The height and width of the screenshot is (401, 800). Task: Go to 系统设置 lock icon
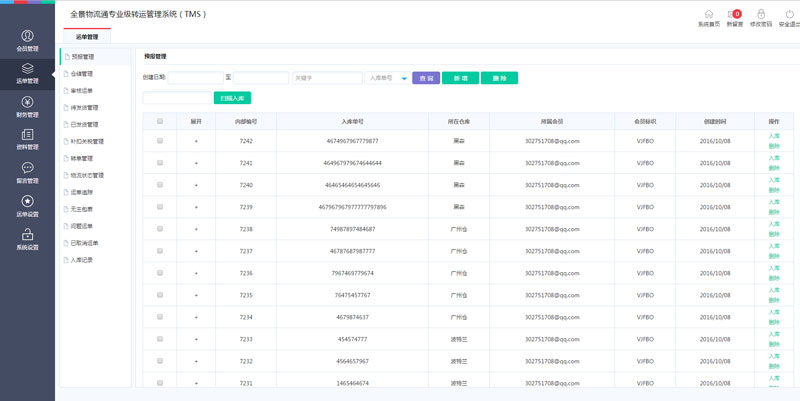(x=27, y=238)
